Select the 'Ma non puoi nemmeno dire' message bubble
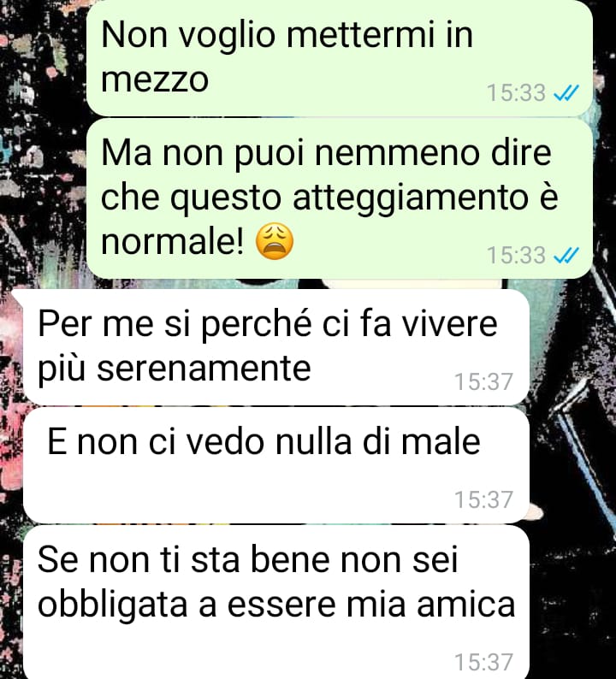 click(x=340, y=198)
